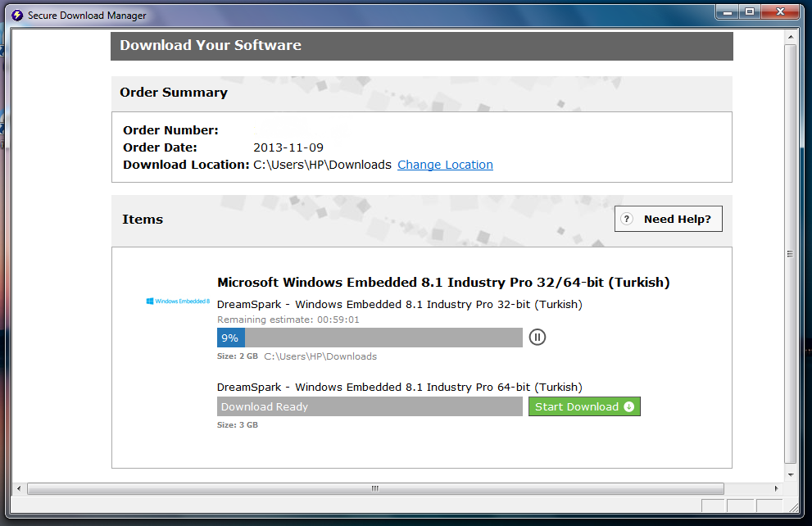Minimize the Secure Download Manager window

728,11
